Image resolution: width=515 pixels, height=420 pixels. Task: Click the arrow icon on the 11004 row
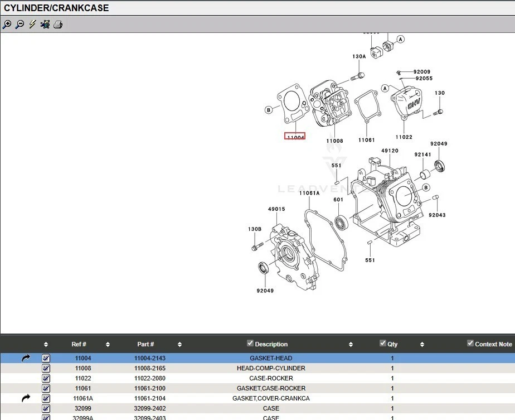click(26, 358)
